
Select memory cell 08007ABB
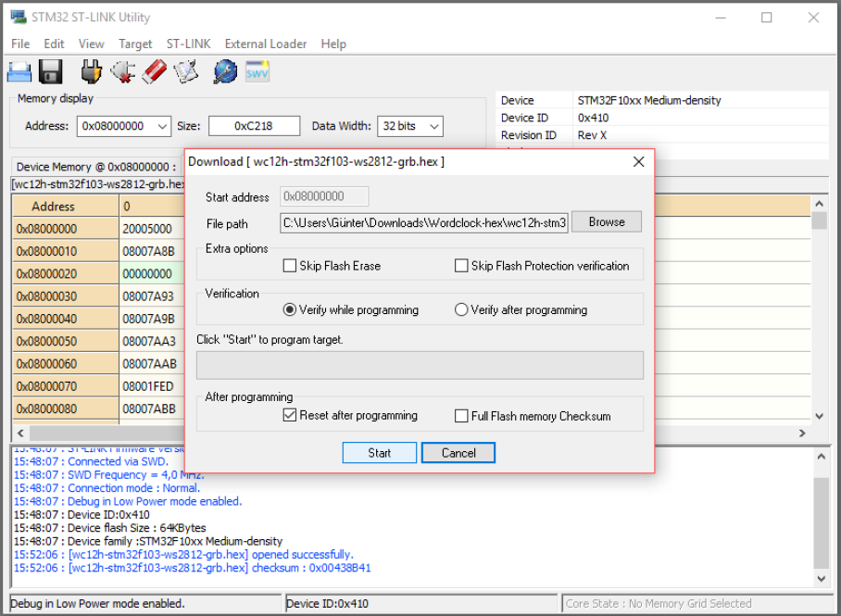[x=152, y=409]
